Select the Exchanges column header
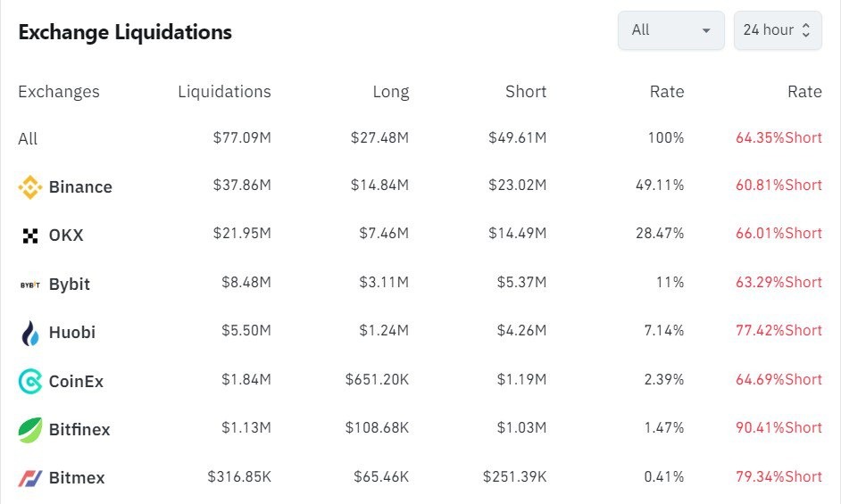 (59, 92)
